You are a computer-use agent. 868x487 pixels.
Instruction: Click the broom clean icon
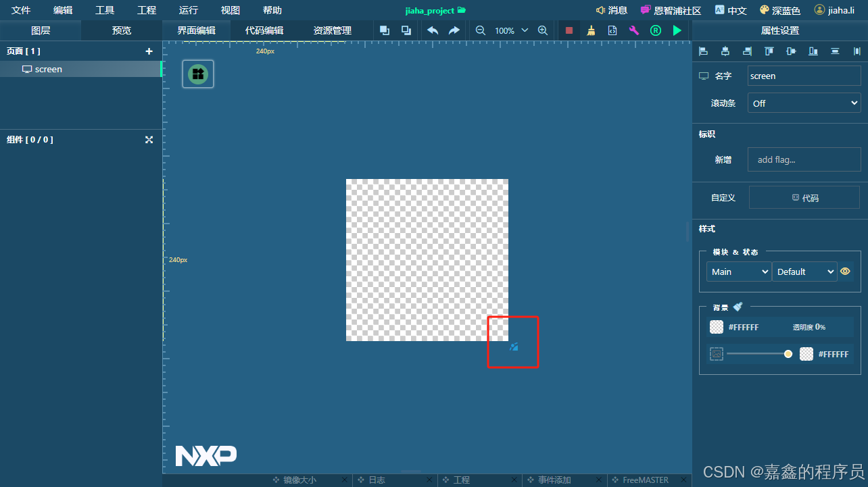pos(591,30)
